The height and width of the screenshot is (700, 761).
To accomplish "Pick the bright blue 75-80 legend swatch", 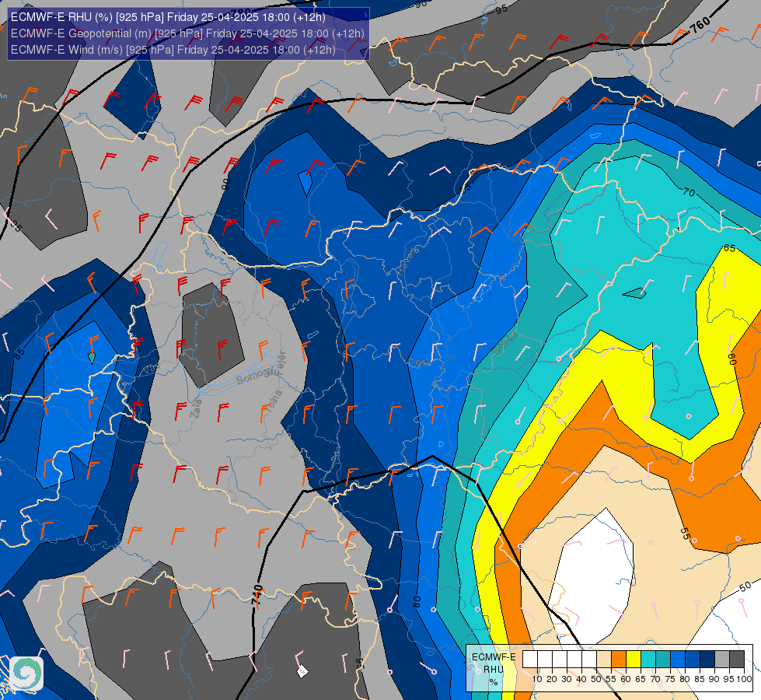I will click(678, 660).
